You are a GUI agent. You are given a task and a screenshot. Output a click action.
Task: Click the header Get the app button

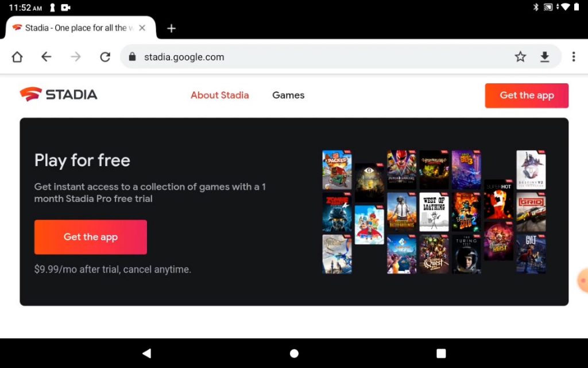click(527, 95)
